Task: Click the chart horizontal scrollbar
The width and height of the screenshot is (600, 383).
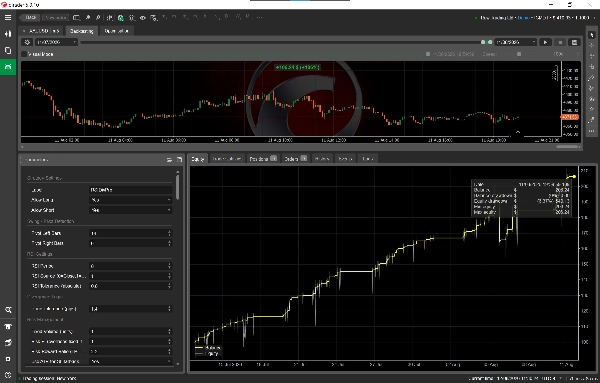Action: coord(567,147)
